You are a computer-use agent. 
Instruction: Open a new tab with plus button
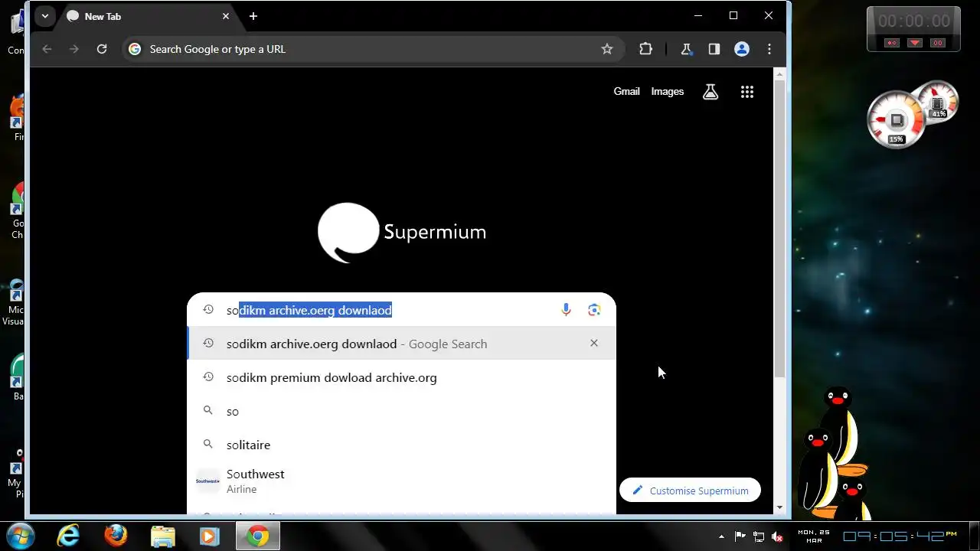pos(253,16)
